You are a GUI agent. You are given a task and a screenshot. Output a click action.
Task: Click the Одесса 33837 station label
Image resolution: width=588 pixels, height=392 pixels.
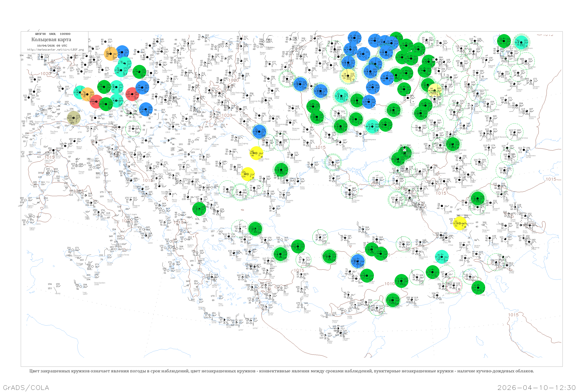[x=316, y=171]
